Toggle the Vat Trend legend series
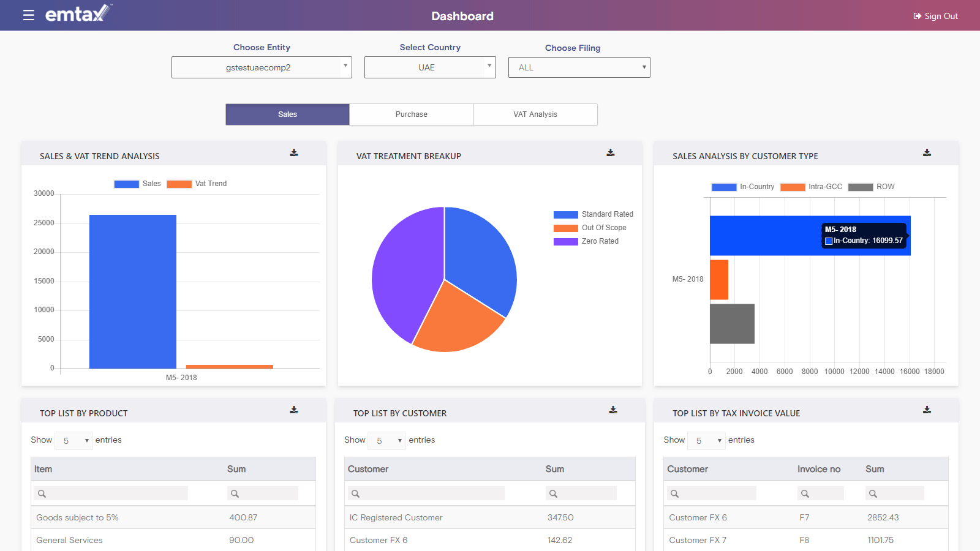The image size is (980, 551). coord(197,184)
